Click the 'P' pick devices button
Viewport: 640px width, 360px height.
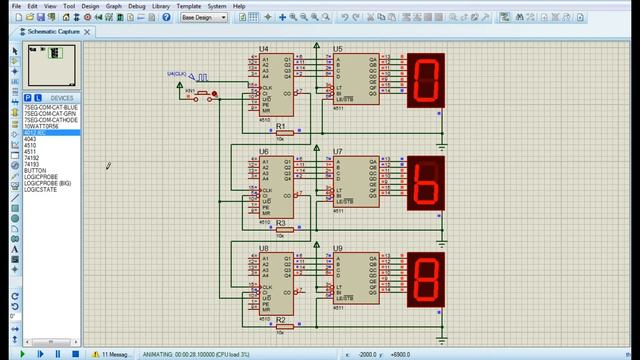[28, 98]
